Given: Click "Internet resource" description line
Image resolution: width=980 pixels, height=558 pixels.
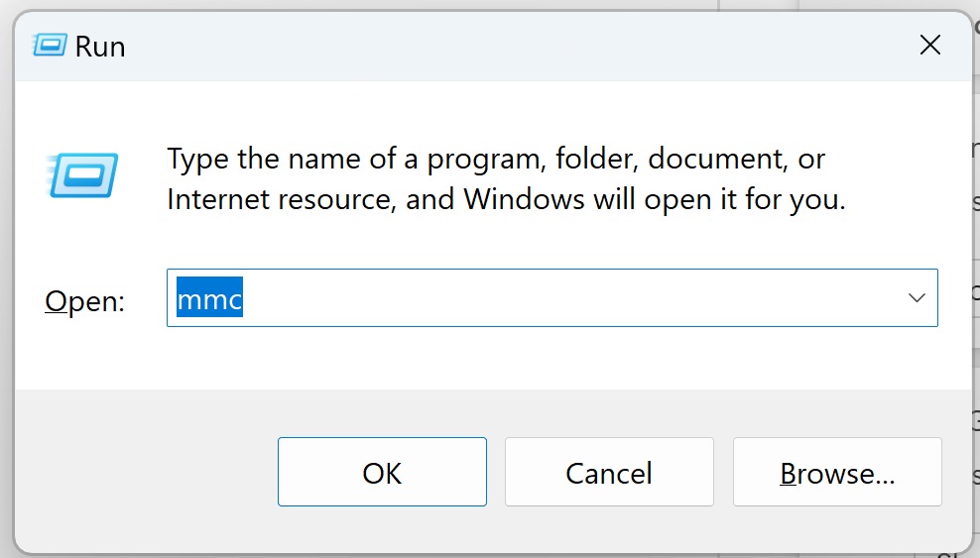Looking at the screenshot, I should click(506, 200).
